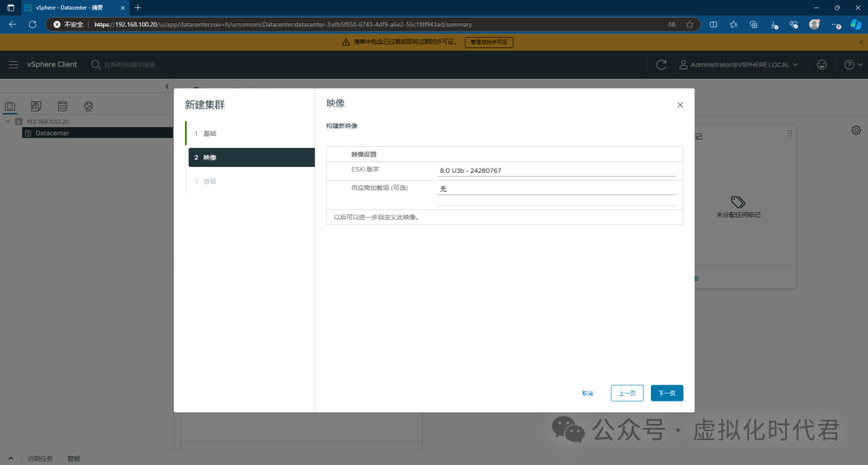Open the dashboard settings gear icon
Viewport: 868px width, 465px height.
pos(856,130)
